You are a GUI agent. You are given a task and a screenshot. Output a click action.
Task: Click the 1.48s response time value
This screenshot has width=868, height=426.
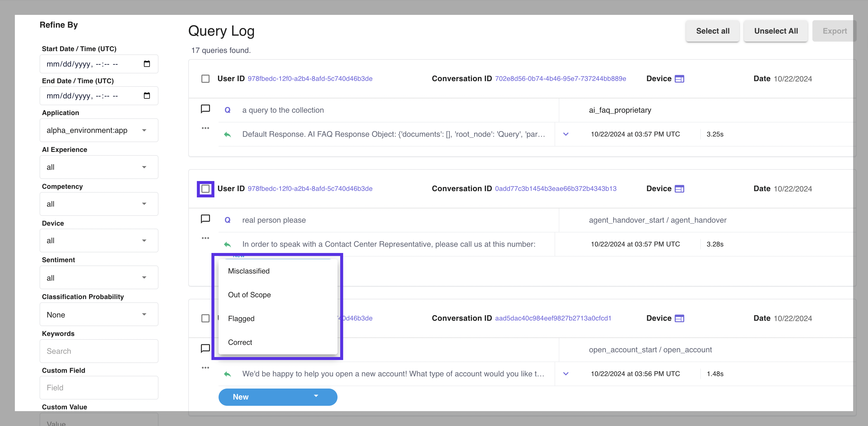pos(715,374)
